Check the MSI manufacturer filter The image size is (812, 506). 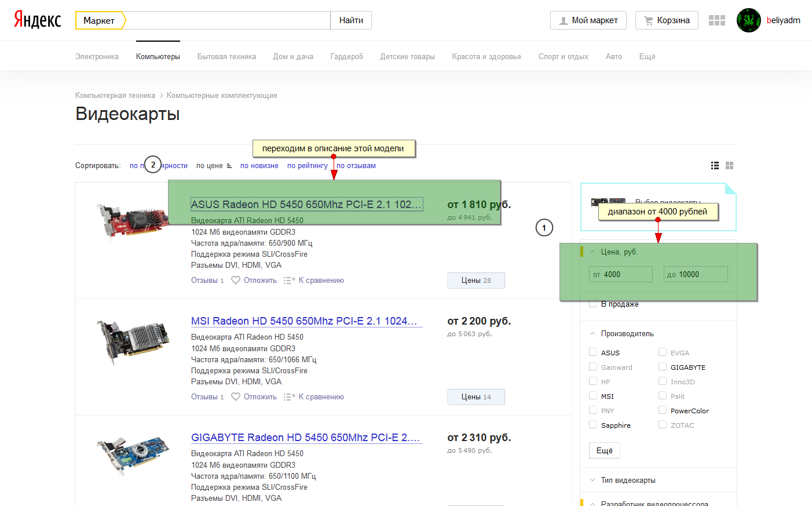(593, 395)
